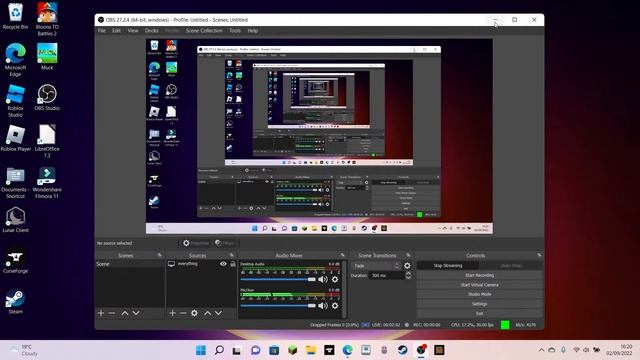The image size is (640, 360).
Task: Open CurseForge desktop icon
Action: click(15, 260)
